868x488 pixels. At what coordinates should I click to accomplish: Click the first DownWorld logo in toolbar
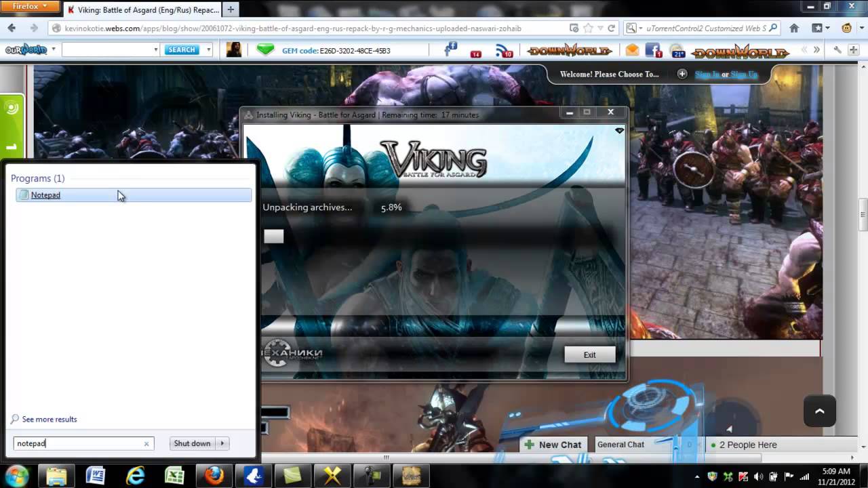pyautogui.click(x=570, y=51)
